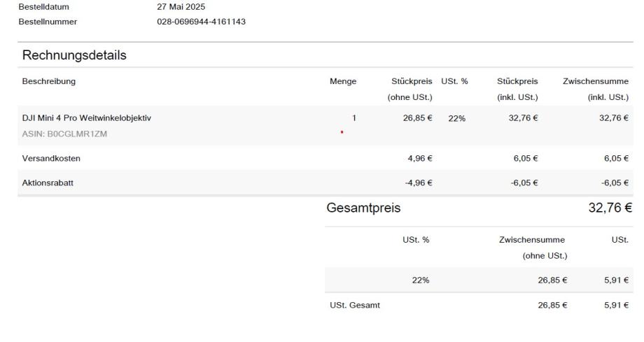Click the Rechnungsdetails heading

(x=74, y=55)
